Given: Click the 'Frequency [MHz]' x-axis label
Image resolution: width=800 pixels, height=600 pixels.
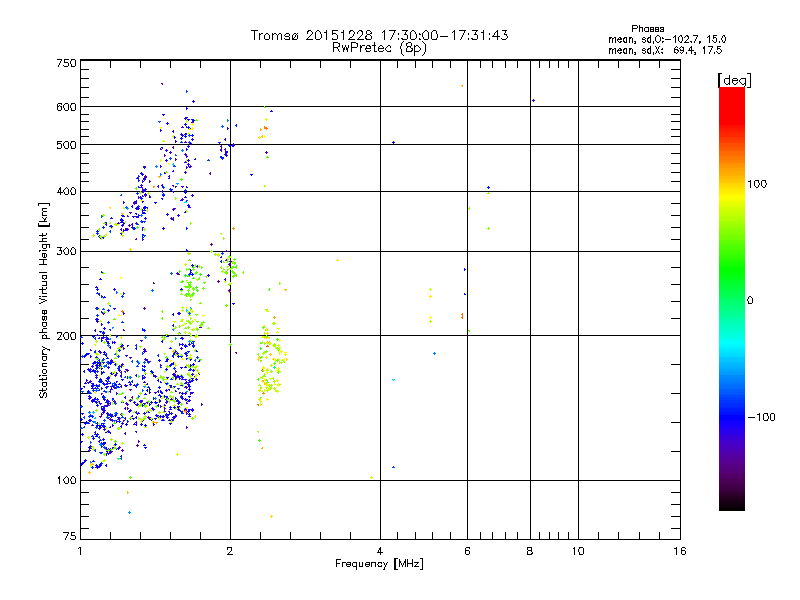Looking at the screenshot, I should click(379, 564).
